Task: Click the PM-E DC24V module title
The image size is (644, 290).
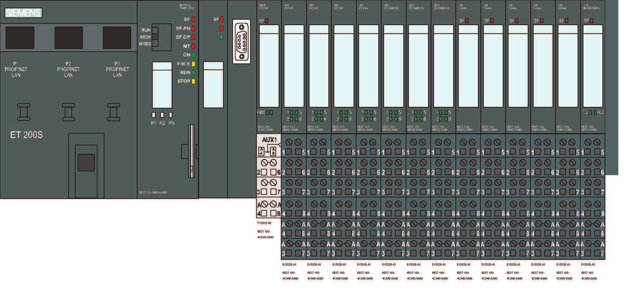Action: click(263, 7)
